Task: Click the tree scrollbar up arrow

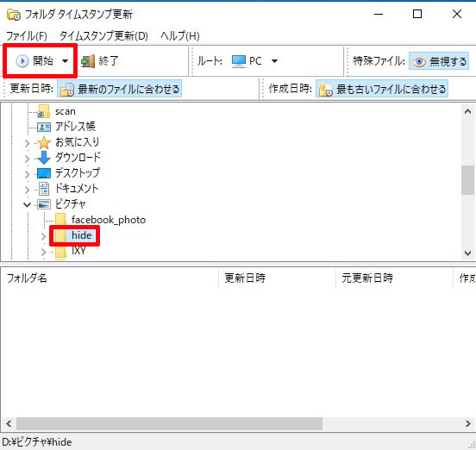Action: pyautogui.click(x=467, y=111)
